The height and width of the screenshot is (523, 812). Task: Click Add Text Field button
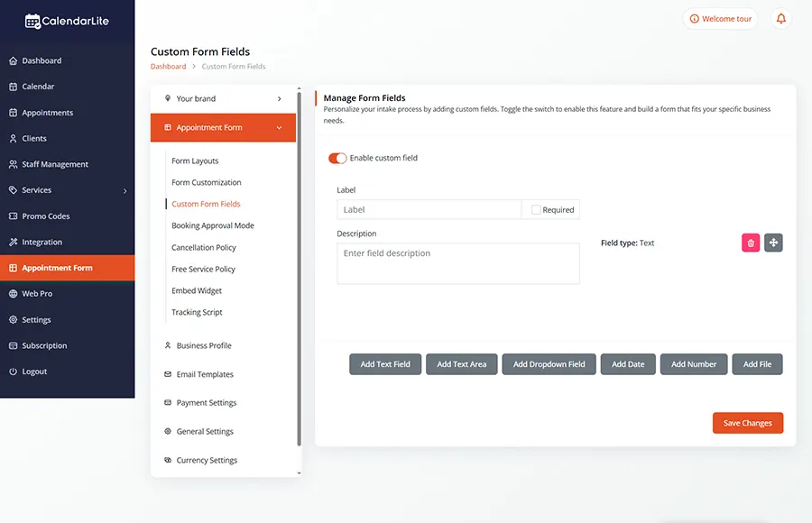(385, 364)
